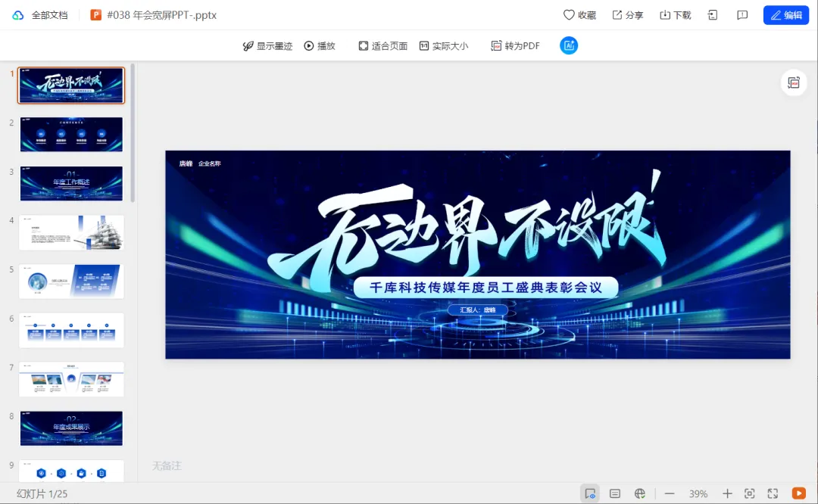Choose 适合页面 fit to page

[383, 46]
